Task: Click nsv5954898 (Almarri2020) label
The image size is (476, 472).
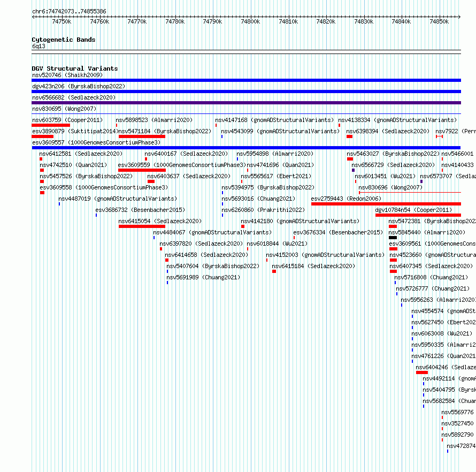Action: (x=275, y=154)
